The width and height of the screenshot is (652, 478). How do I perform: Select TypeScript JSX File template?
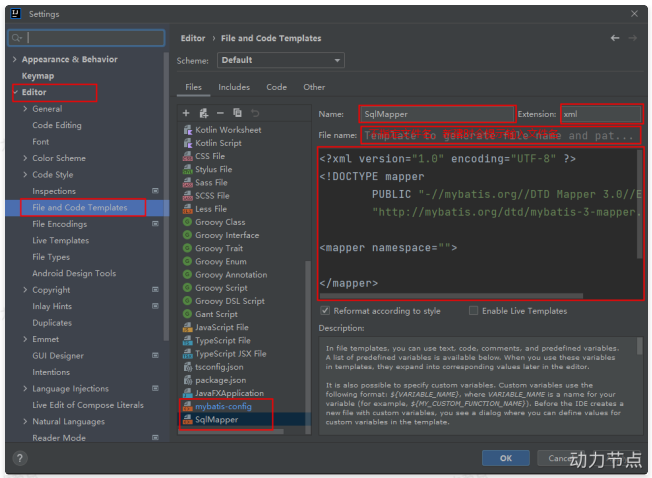click(x=231, y=354)
